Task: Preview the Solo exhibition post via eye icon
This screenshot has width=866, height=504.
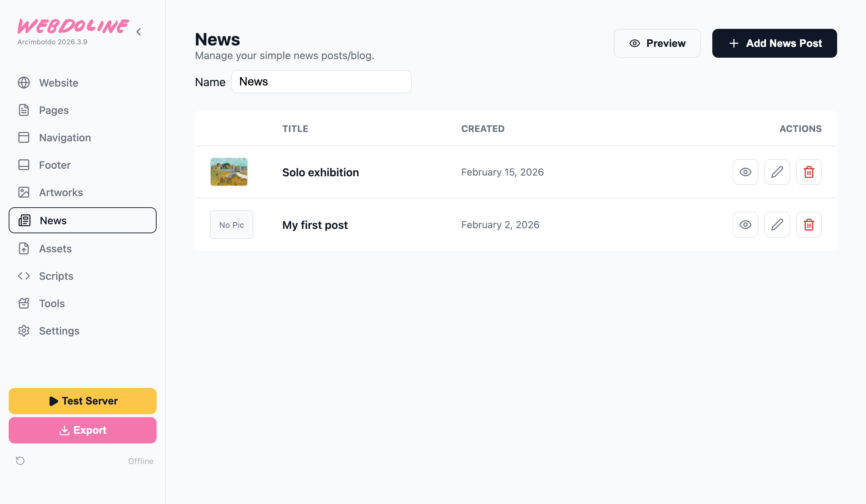Action: pyautogui.click(x=745, y=172)
